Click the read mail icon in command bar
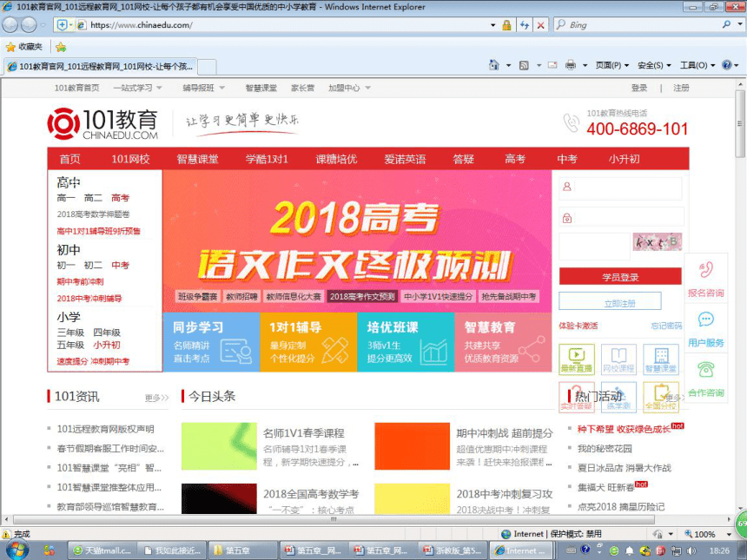The height and width of the screenshot is (560, 747). tap(552, 65)
